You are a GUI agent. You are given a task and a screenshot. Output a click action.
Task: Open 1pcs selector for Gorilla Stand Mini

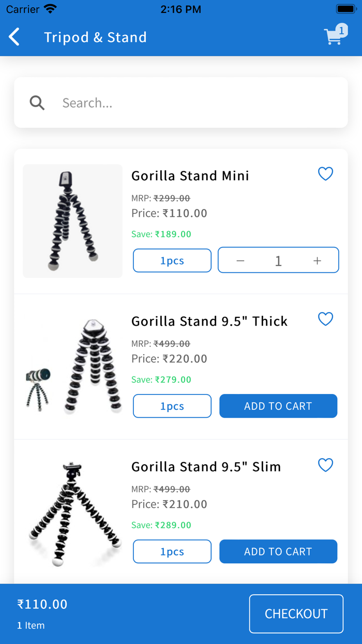tap(172, 260)
